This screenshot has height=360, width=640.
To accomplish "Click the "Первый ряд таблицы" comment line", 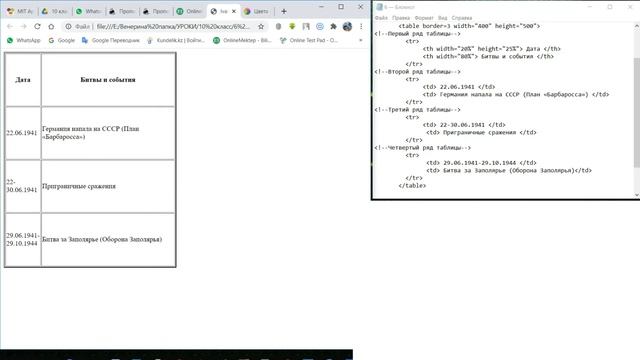I will [417, 33].
